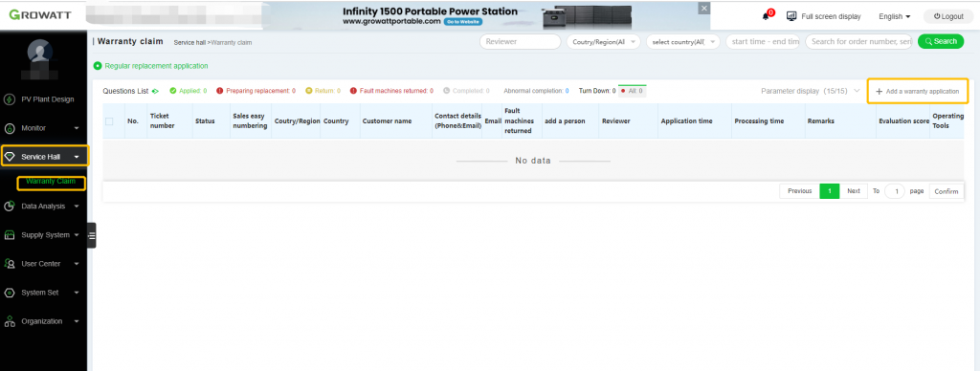Filter by Return status
The height and width of the screenshot is (371, 980).
tap(323, 91)
